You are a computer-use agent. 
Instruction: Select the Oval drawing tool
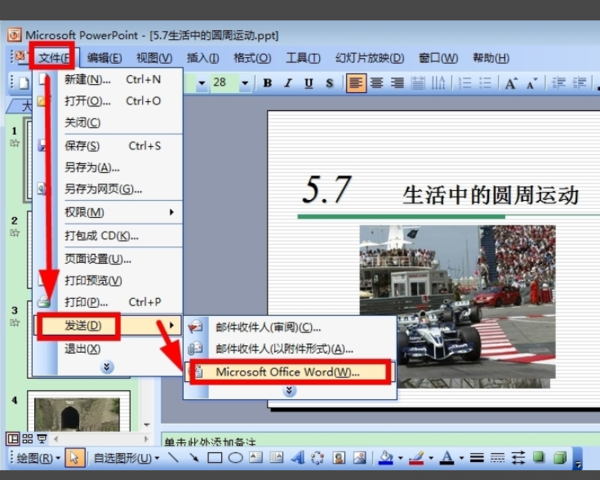click(x=235, y=458)
